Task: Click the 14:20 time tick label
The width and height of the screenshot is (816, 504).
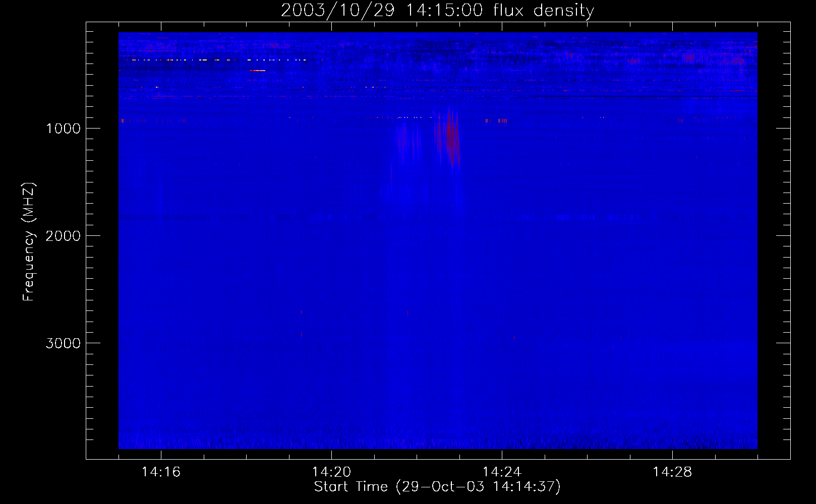Action: point(331,472)
